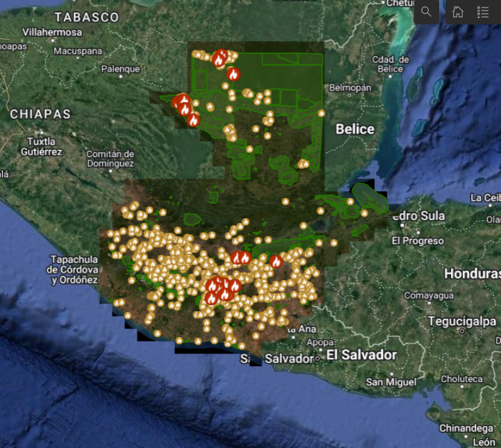501x448 pixels.
Task: Click the red fire marker below Palenque's east cluster
Action: coord(193,120)
